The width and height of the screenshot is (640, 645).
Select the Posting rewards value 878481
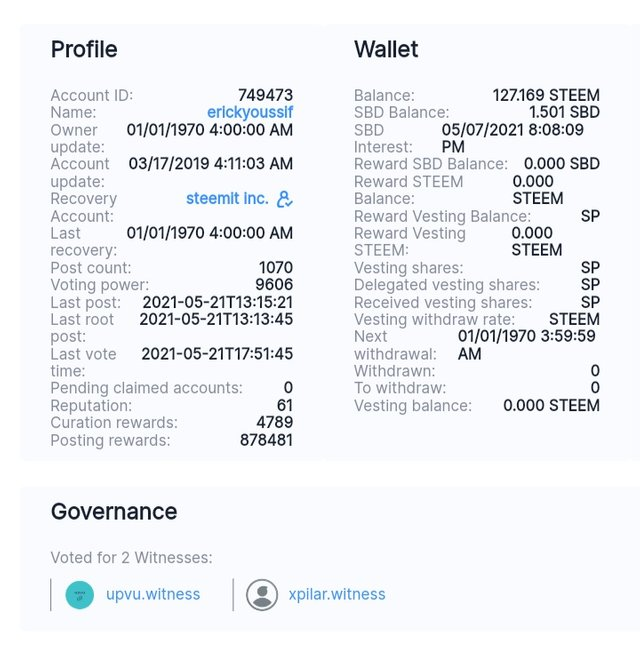pos(266,440)
